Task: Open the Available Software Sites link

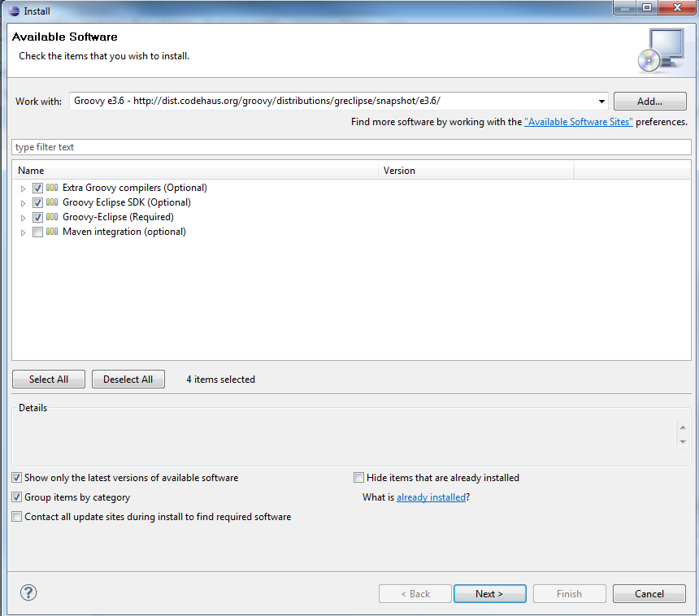Action: click(x=578, y=122)
